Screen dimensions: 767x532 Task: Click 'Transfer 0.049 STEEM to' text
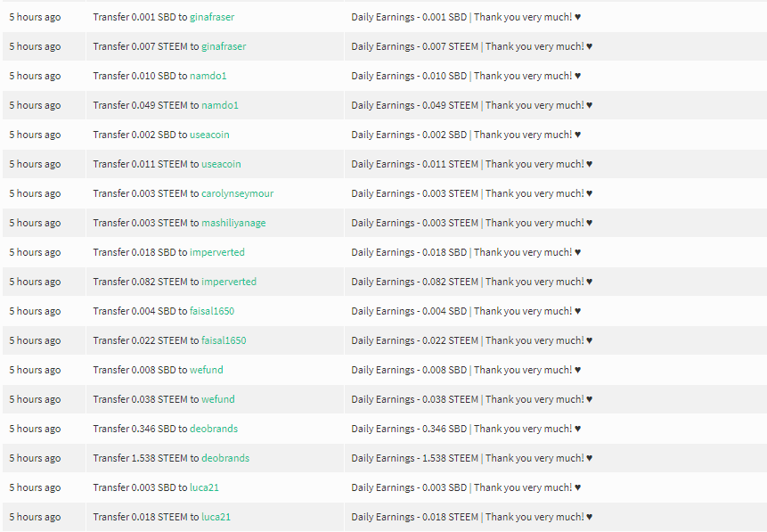(x=146, y=105)
